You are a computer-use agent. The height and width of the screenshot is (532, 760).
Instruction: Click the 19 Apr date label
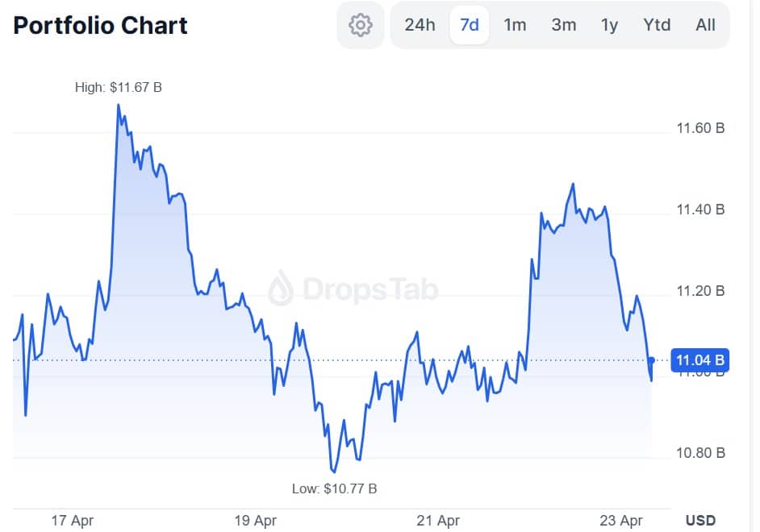tap(253, 521)
